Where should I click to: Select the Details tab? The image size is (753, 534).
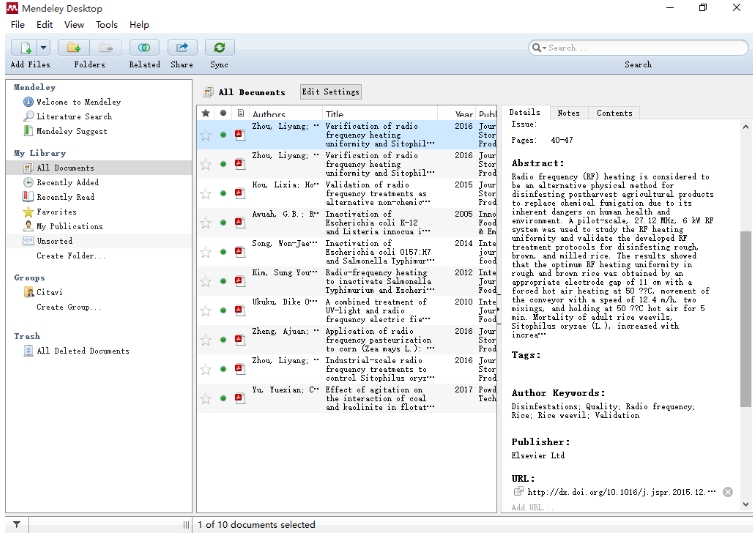(x=525, y=112)
